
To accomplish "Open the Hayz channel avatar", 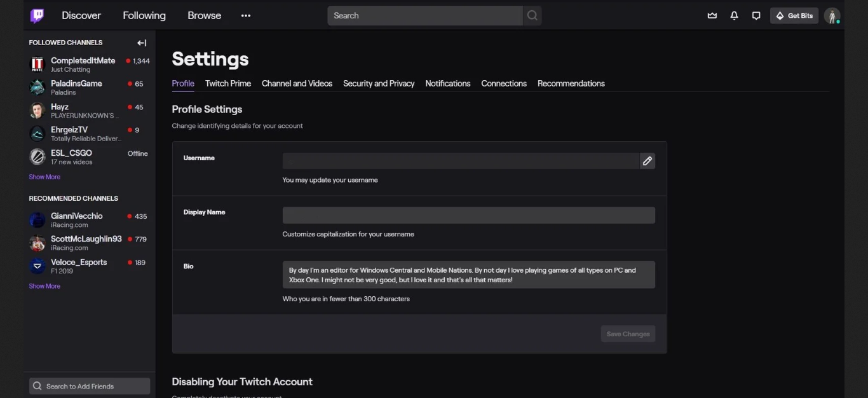I will (37, 111).
